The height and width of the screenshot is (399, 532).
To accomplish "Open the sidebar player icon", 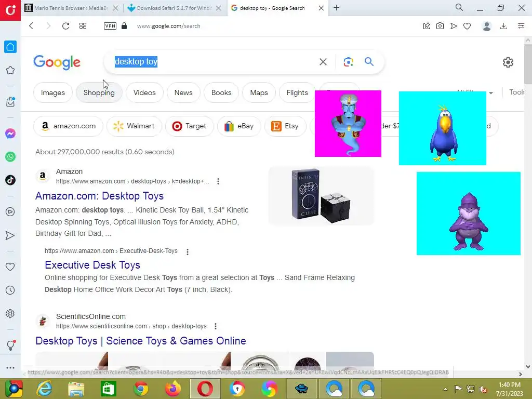I will coord(10,212).
